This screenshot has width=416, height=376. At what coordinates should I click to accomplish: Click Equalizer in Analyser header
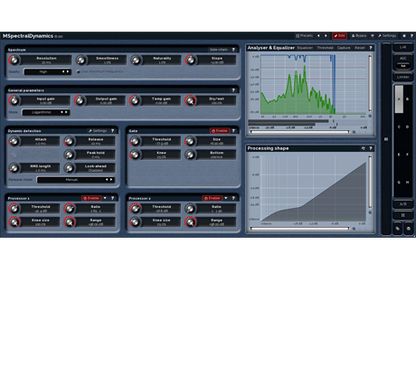305,48
